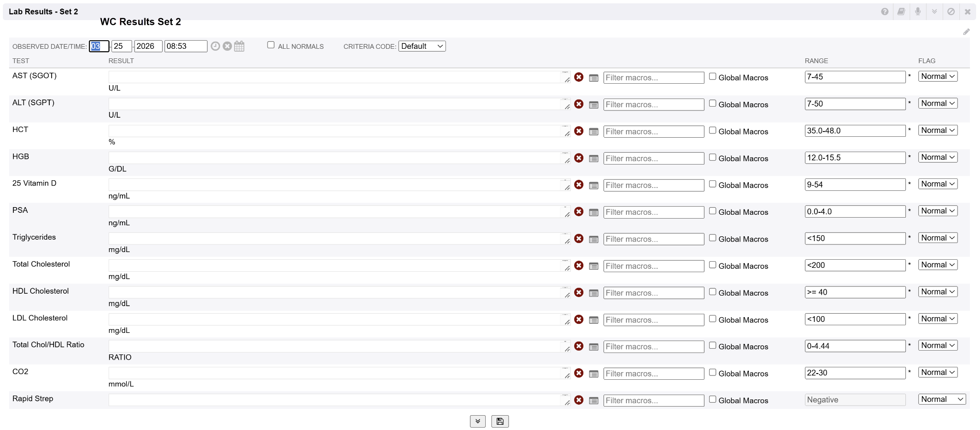Viewport: 980px width, 430px height.
Task: Clear the PSA result with red X icon
Action: tap(579, 212)
